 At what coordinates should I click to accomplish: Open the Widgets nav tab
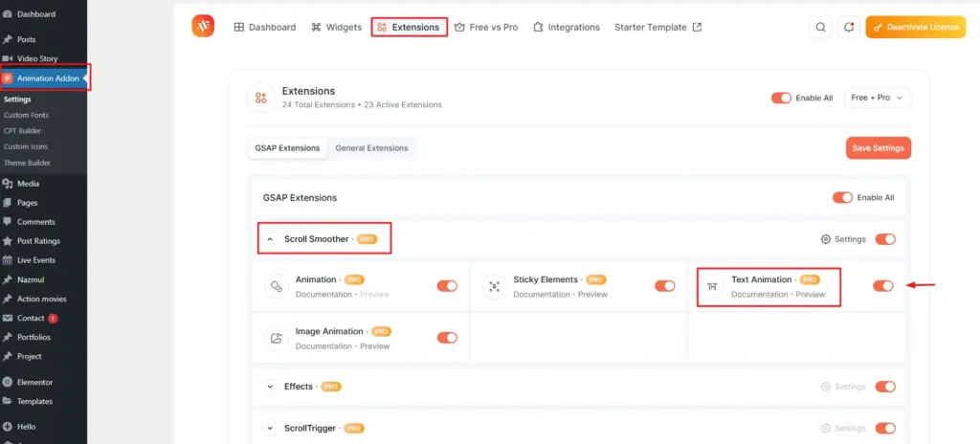336,27
